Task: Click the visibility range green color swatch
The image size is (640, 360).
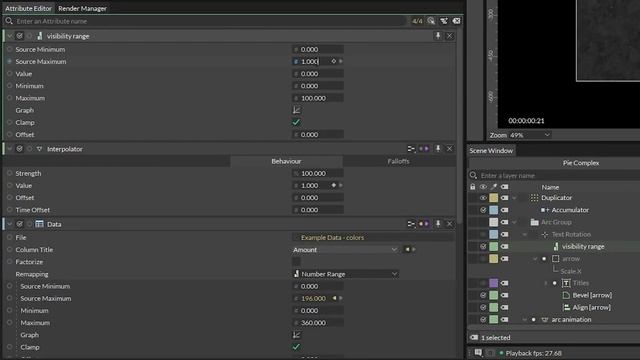Action: (x=494, y=247)
